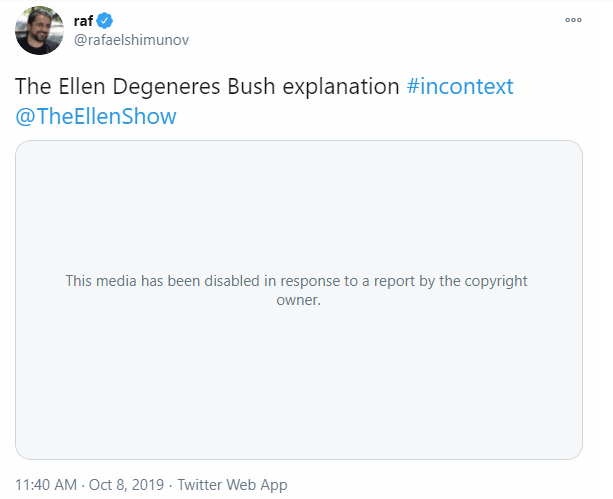Screen dimensions: 613x499
Task: Click the disabled media placeholder card
Action: coord(299,300)
